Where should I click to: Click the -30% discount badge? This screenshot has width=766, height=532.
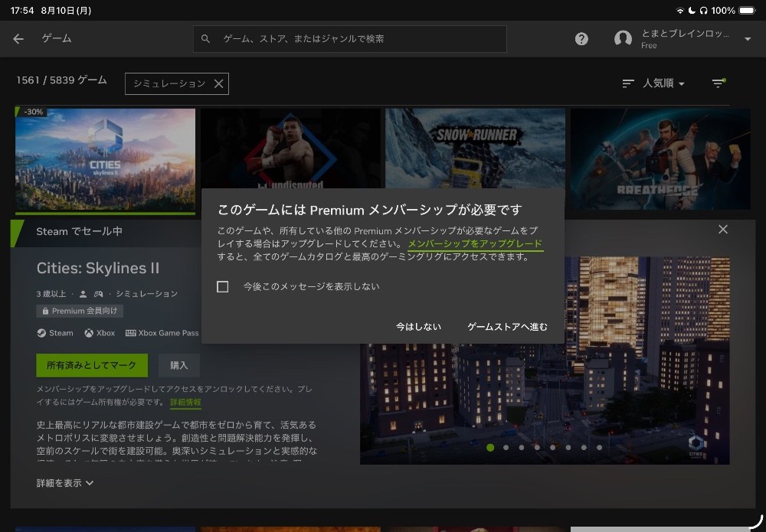33,112
